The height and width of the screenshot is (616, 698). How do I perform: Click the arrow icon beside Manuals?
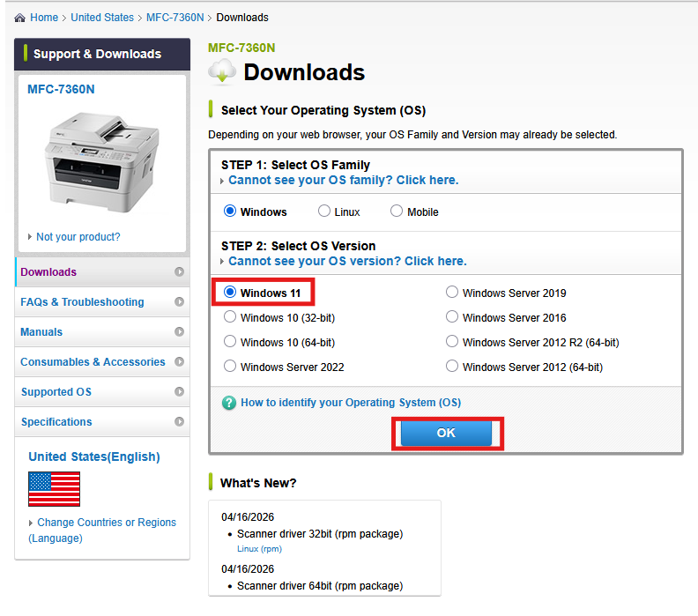click(180, 331)
